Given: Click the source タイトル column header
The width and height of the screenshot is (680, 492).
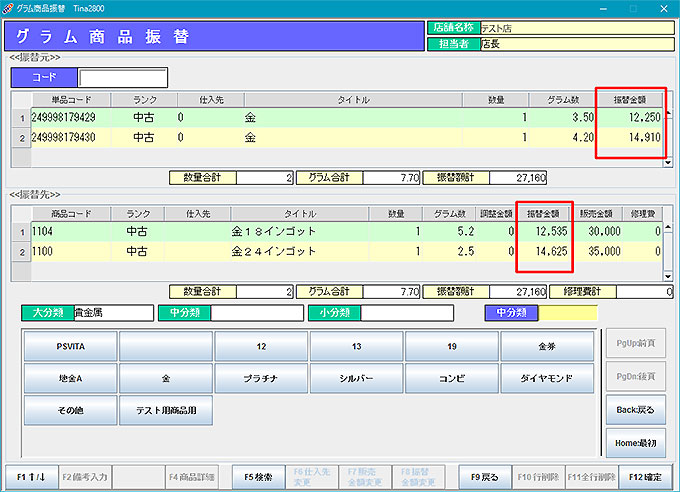Looking at the screenshot, I should point(353,100).
